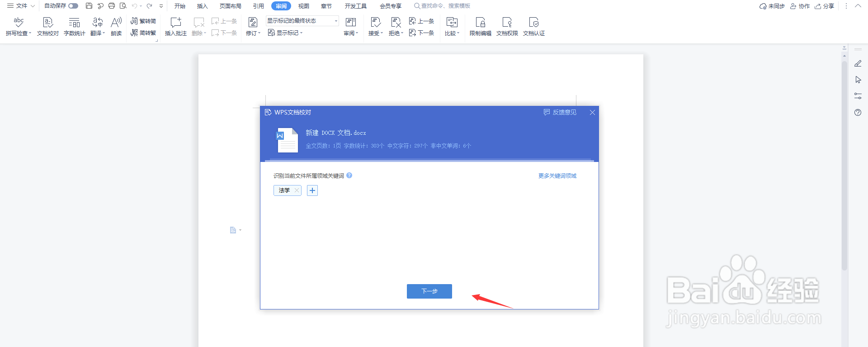The image size is (868, 347).
Task: Add a keyword with the plus button
Action: (x=312, y=190)
